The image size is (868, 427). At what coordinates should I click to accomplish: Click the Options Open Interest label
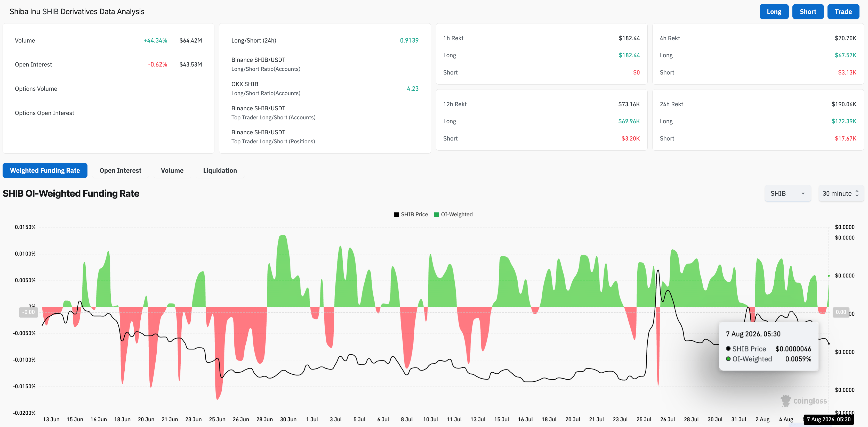pos(44,113)
